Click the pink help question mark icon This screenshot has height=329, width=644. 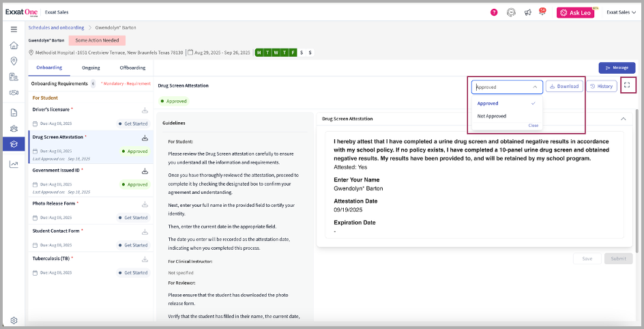pos(494,12)
